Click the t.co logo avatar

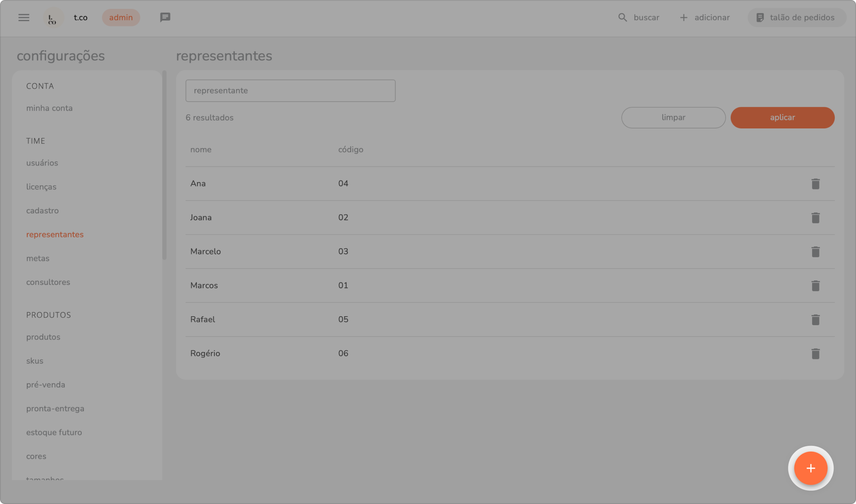(53, 18)
